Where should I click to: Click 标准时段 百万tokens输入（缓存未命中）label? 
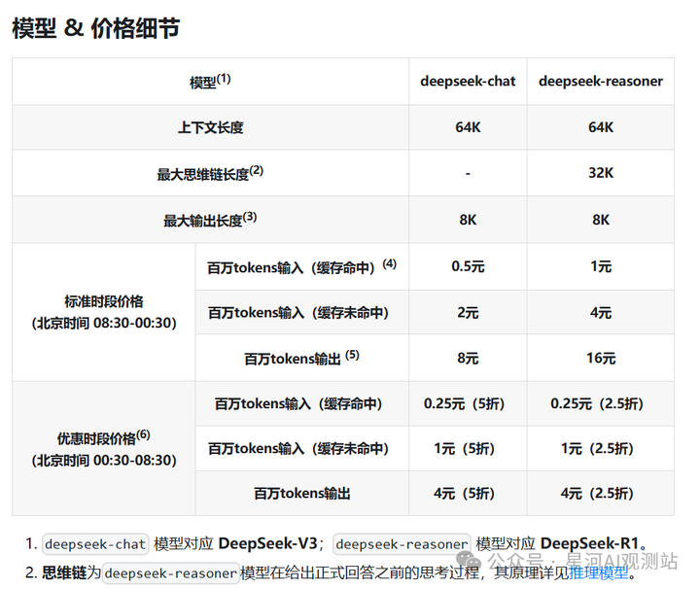click(298, 313)
